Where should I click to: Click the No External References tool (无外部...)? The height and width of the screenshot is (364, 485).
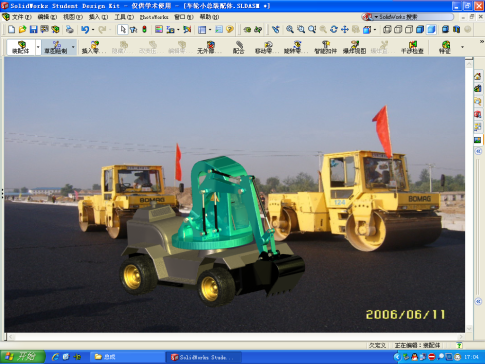210,47
